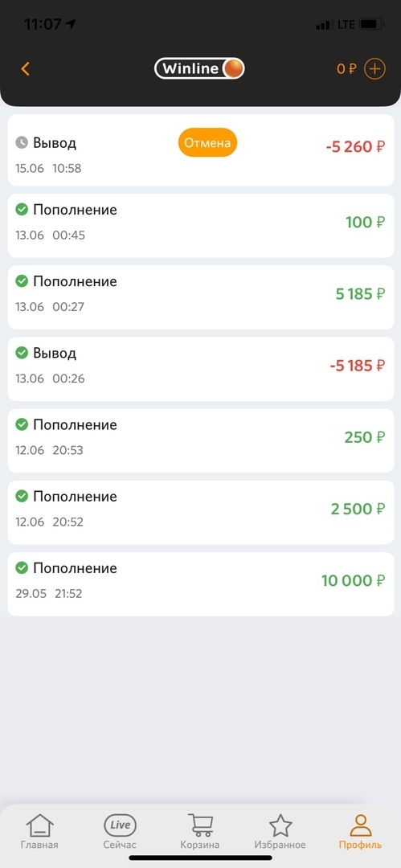Image resolution: width=401 pixels, height=868 pixels.
Task: Open the Главная home tab
Action: [39, 832]
